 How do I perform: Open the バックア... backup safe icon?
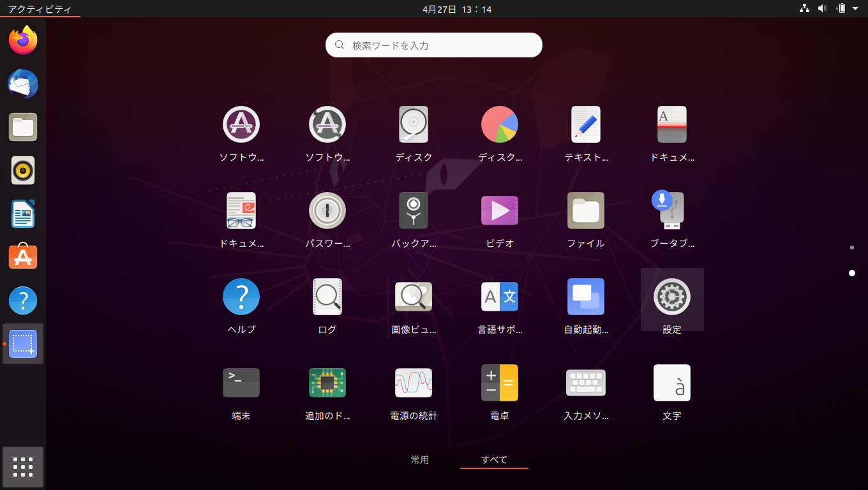[x=414, y=211]
